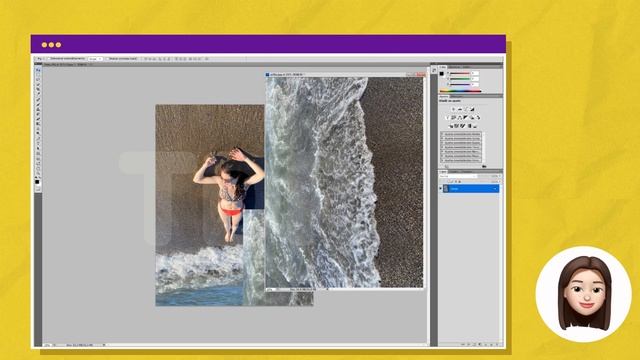Click the red value input field
This screenshot has width=640, height=360.
[x=475, y=73]
